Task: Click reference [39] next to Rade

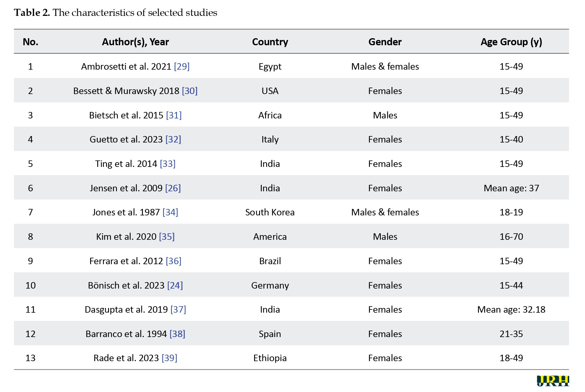Action: (169, 358)
